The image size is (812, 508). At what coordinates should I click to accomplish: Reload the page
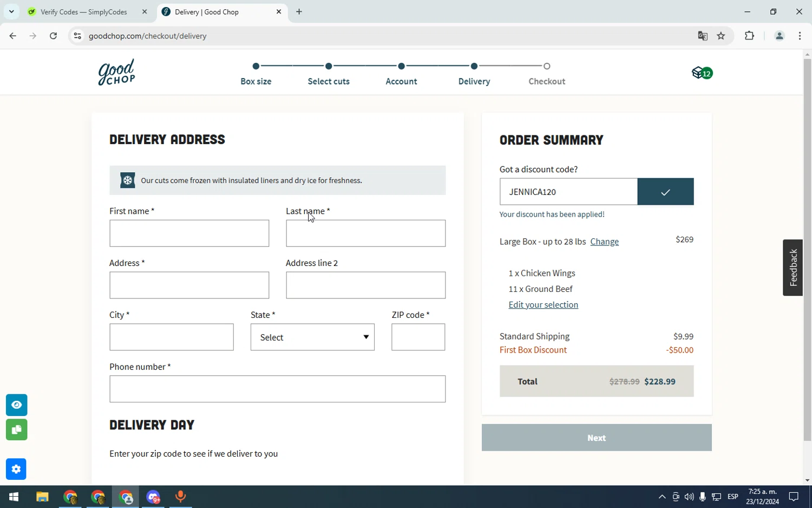(x=53, y=36)
